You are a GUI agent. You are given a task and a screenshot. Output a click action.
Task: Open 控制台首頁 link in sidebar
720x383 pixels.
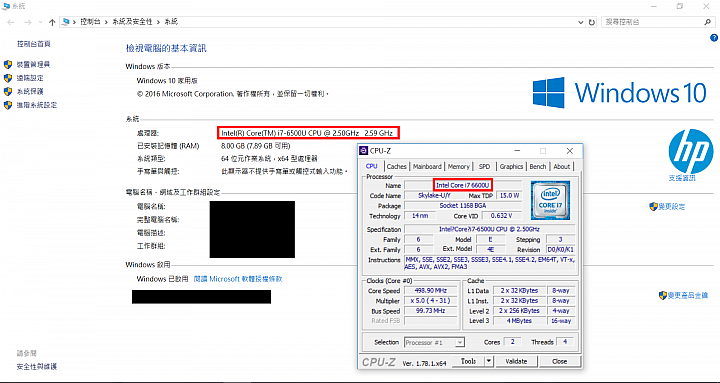pyautogui.click(x=34, y=44)
